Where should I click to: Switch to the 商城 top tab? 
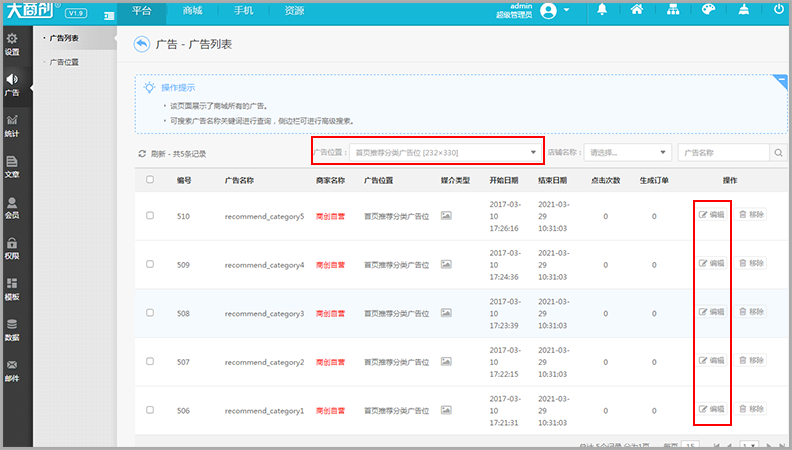pos(192,11)
